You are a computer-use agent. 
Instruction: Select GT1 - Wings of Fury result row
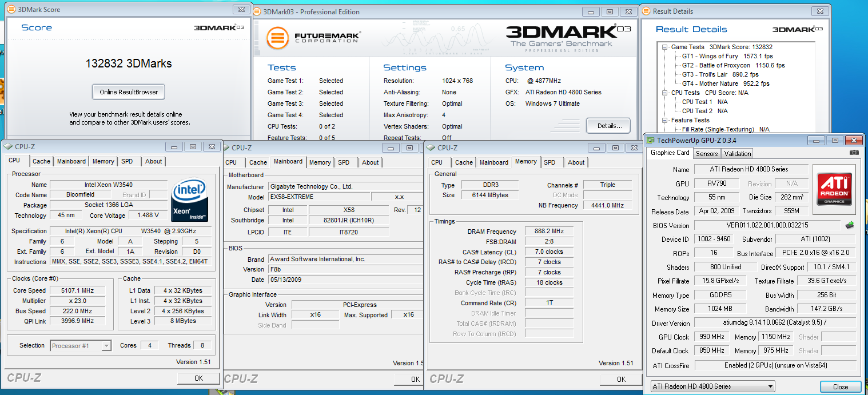click(726, 56)
